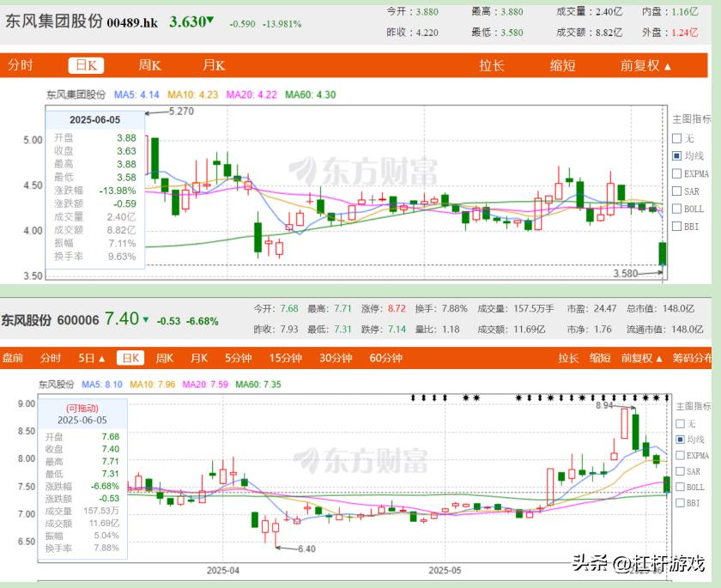
Task: Enable EXPMA indicator in bottom chart
Action: point(681,455)
